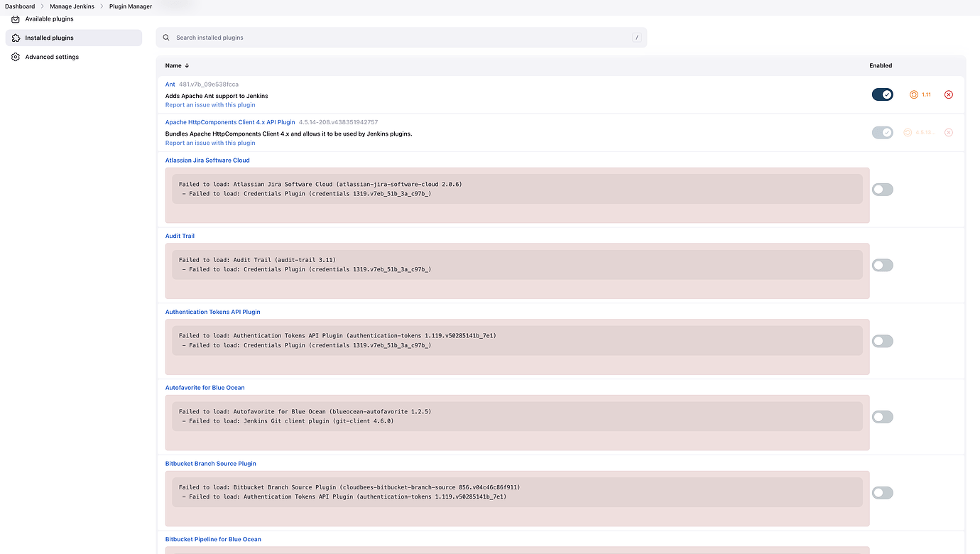The image size is (980, 554).
Task: Enable the Audit Trail plugin toggle
Action: click(882, 265)
